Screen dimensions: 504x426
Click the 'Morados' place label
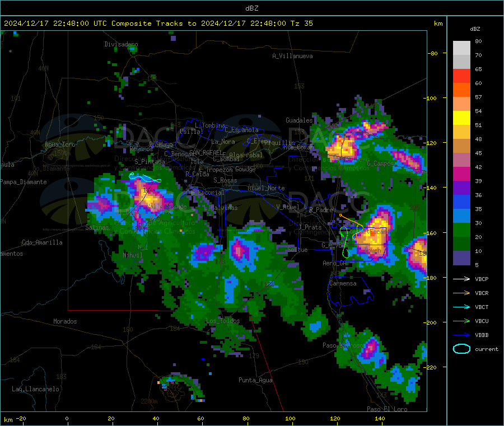[x=65, y=321]
